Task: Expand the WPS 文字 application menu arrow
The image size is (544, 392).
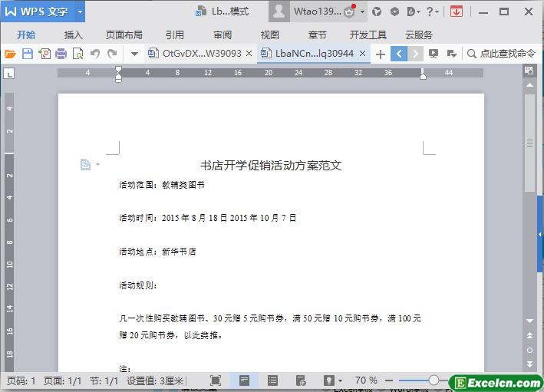Action: click(x=80, y=12)
